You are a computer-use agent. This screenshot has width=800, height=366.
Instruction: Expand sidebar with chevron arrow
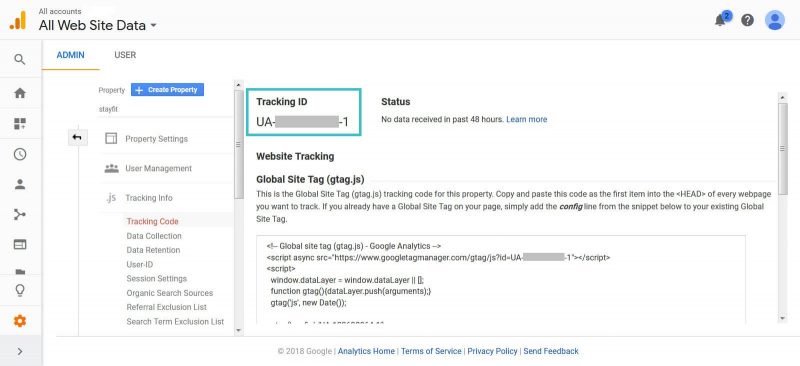pos(19,351)
